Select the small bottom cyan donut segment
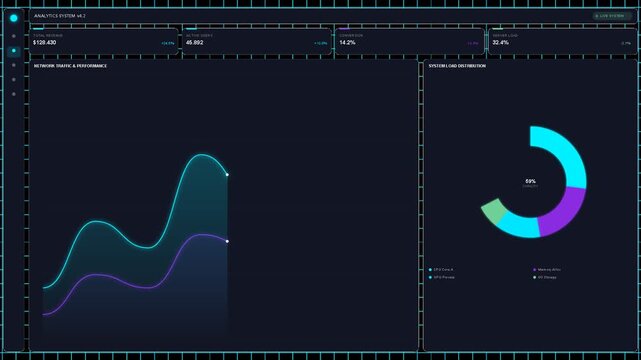 (x=520, y=226)
